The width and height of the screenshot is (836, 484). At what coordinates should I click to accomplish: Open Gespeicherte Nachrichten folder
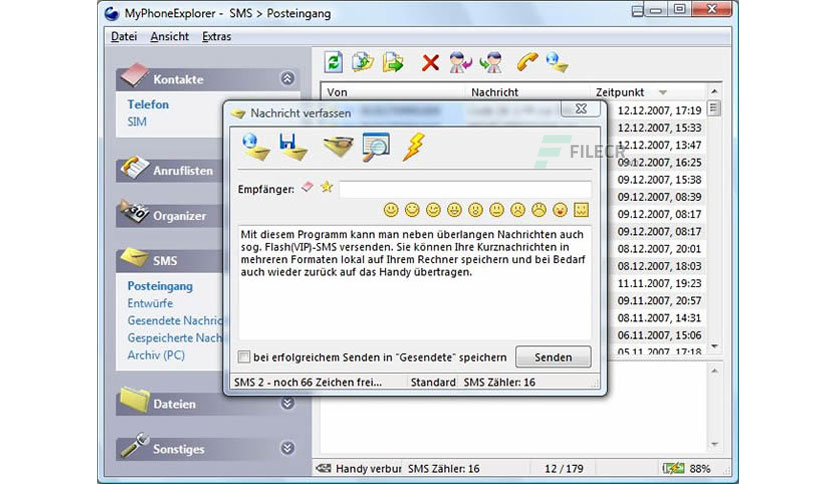(x=175, y=338)
